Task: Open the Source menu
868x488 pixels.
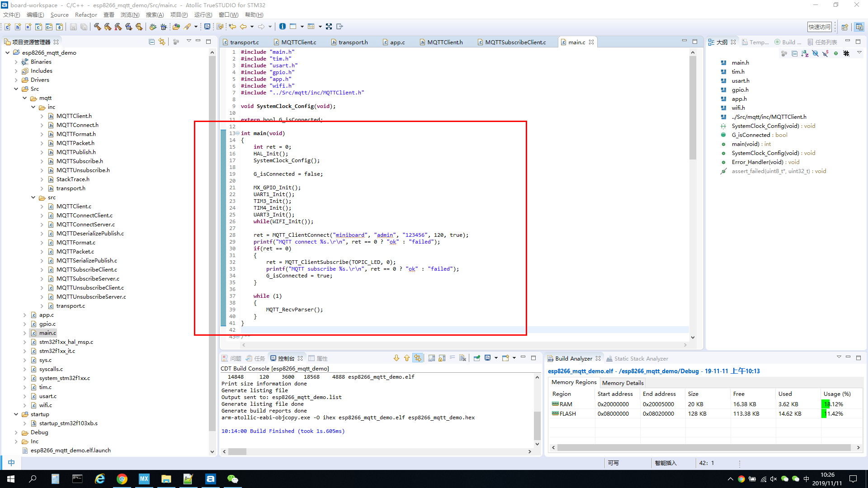Action: tap(59, 15)
